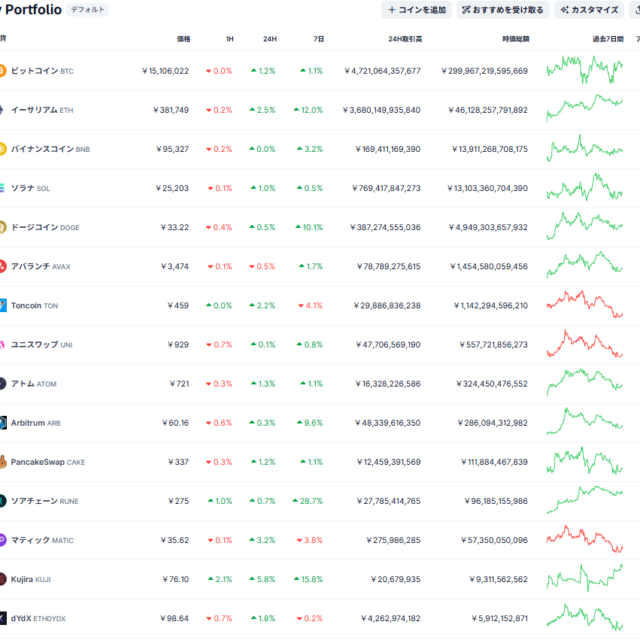Image resolution: width=640 pixels, height=640 pixels.
Task: Open ビットコイン BTC coin link
Action: [42, 71]
